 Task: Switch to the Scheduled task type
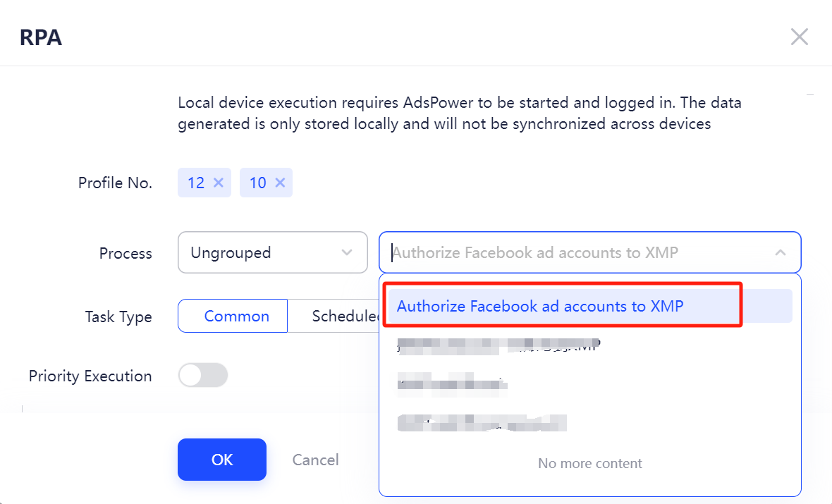click(345, 316)
